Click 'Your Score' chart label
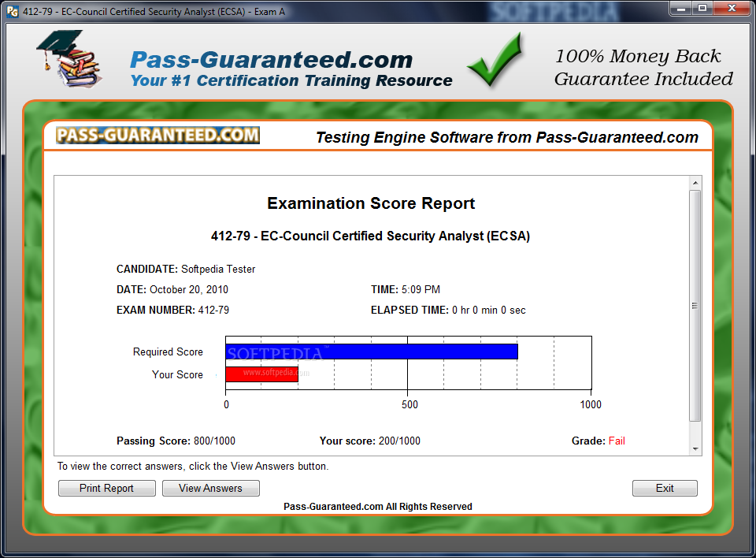 coord(177,374)
